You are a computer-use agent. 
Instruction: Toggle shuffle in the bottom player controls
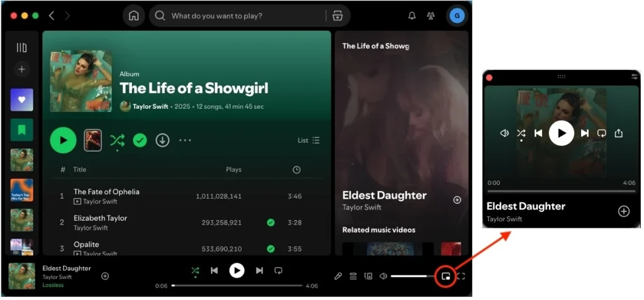195,270
